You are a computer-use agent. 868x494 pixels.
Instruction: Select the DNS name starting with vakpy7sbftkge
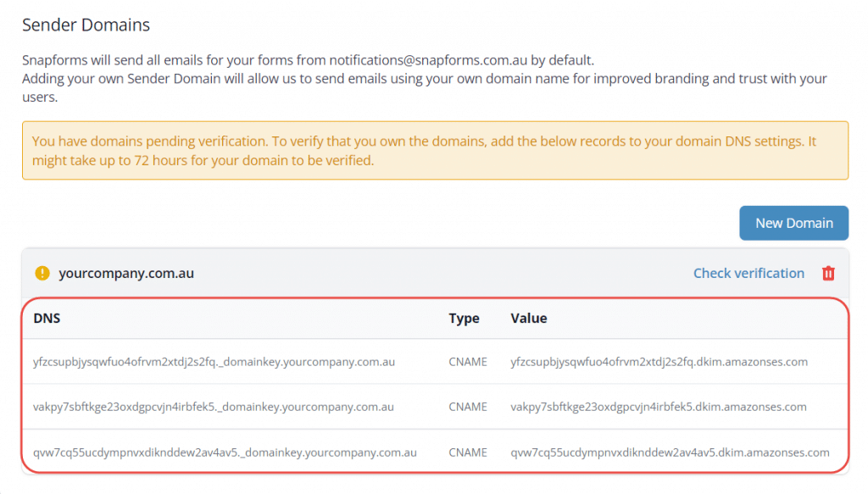[213, 407]
